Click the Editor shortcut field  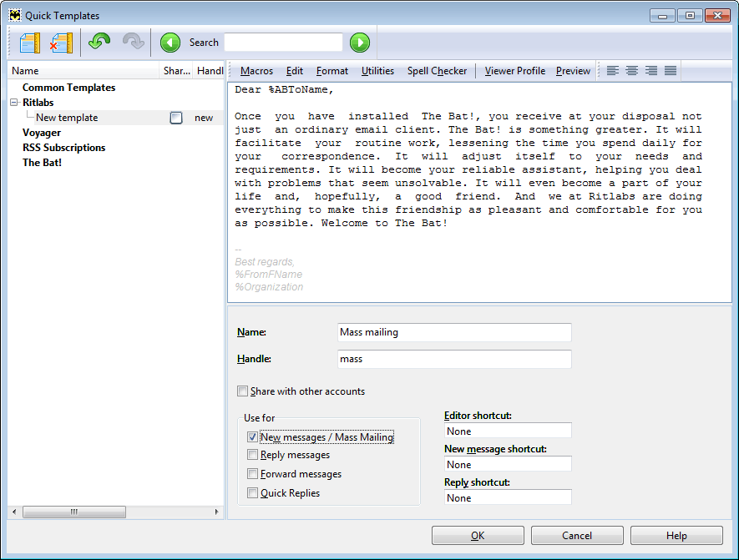click(508, 431)
